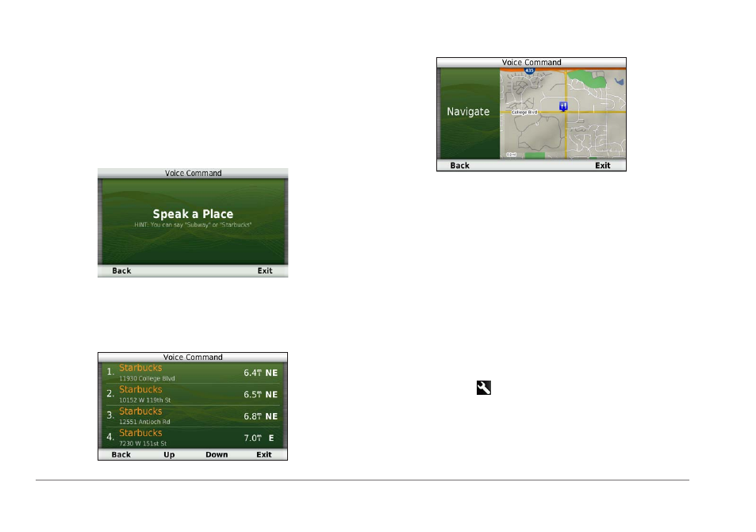Screen dimensions: 756x532
Task: Click Voice Command title above Starbucks list
Action: point(193,357)
